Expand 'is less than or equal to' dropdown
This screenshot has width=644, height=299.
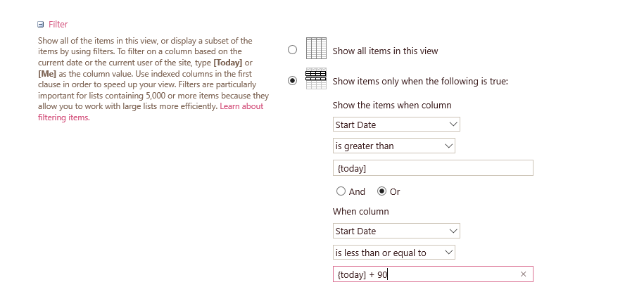pos(393,252)
